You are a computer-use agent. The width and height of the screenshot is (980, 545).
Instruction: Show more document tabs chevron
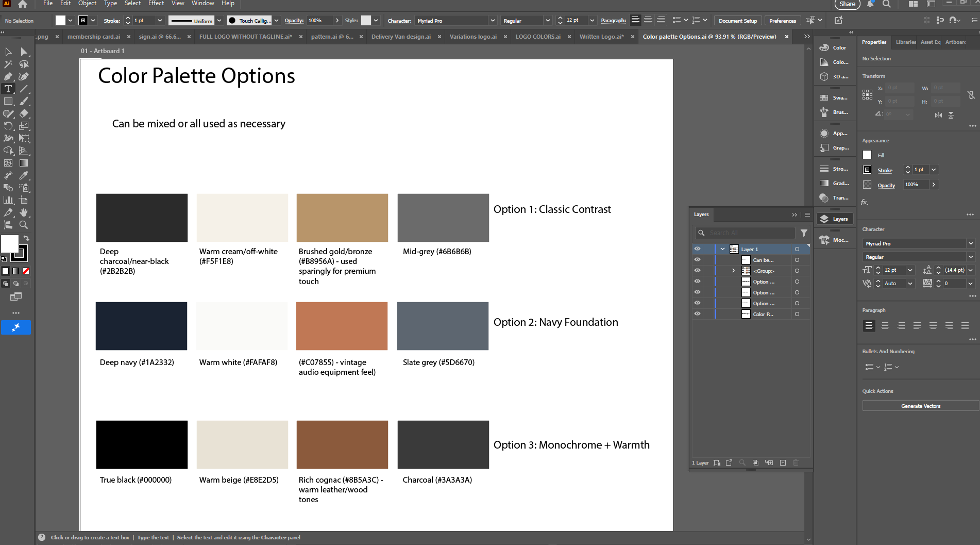(807, 37)
